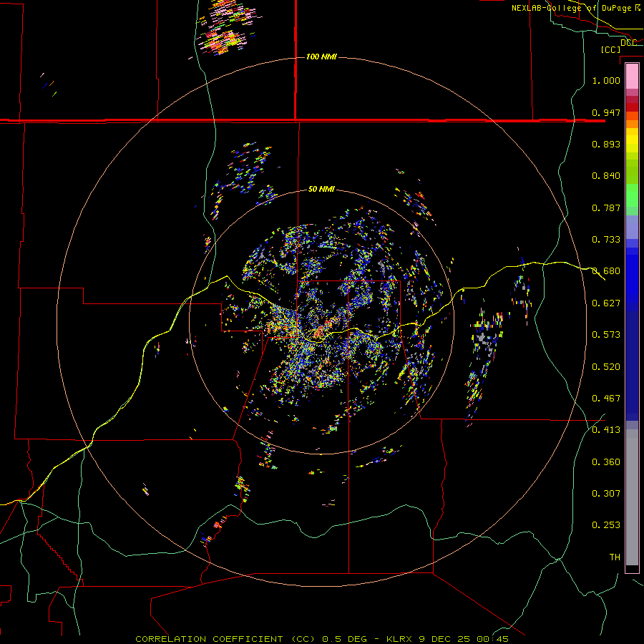The width and height of the screenshot is (644, 644).
Task: Click the [CC] legend title label
Action: (x=610, y=49)
